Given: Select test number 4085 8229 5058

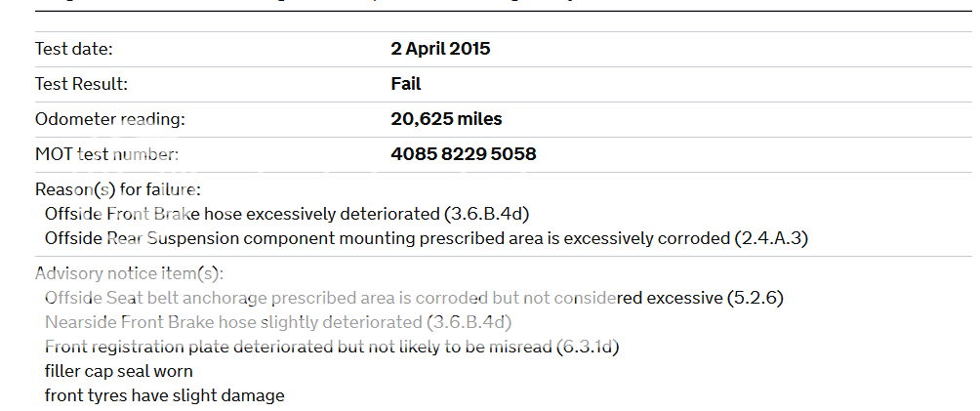Looking at the screenshot, I should [x=464, y=154].
